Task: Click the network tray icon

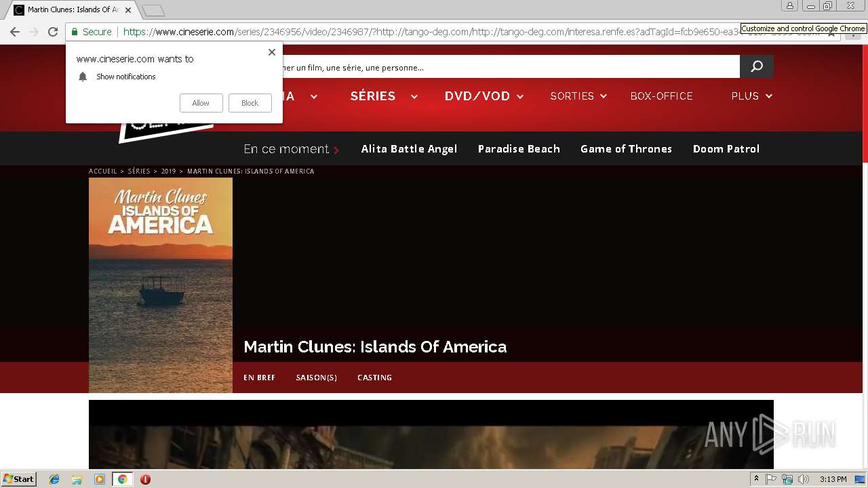Action: (787, 479)
